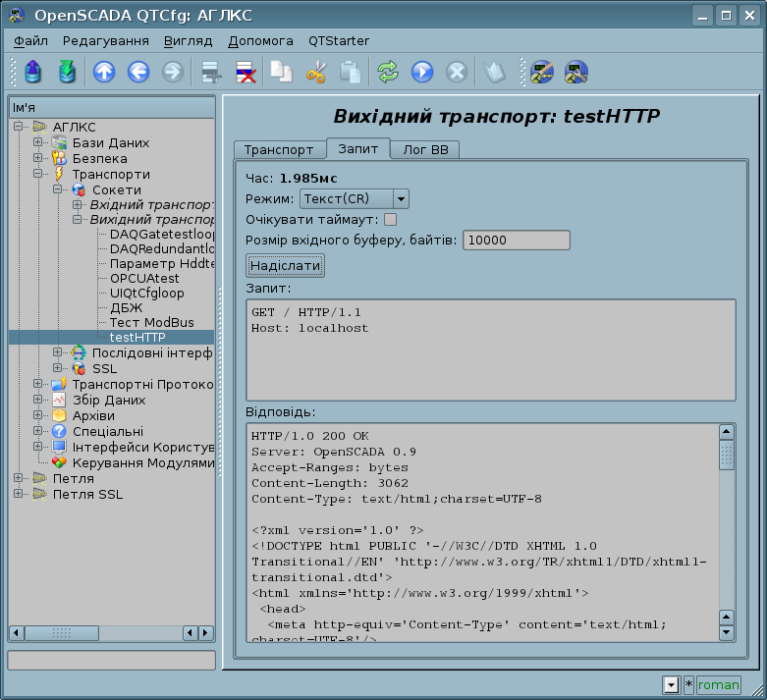Open the 'Лог ВВ' tab
The height and width of the screenshot is (700, 767).
(x=425, y=150)
